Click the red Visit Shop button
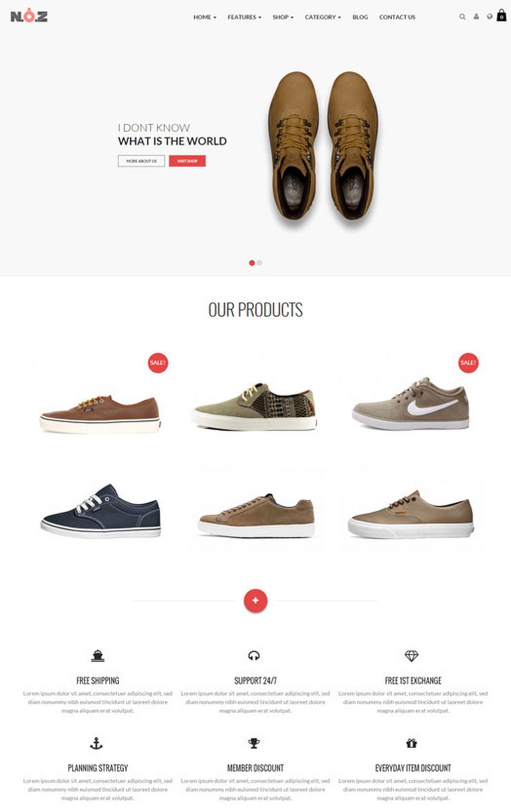 187,161
